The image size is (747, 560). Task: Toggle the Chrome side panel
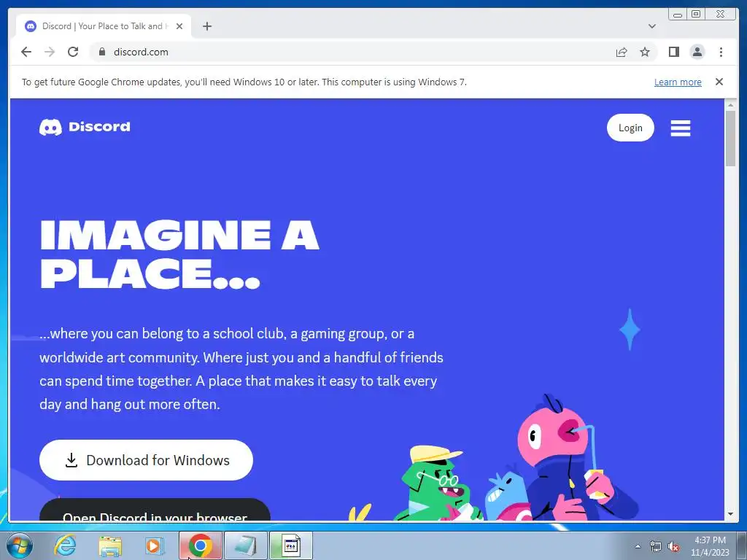pyautogui.click(x=673, y=52)
